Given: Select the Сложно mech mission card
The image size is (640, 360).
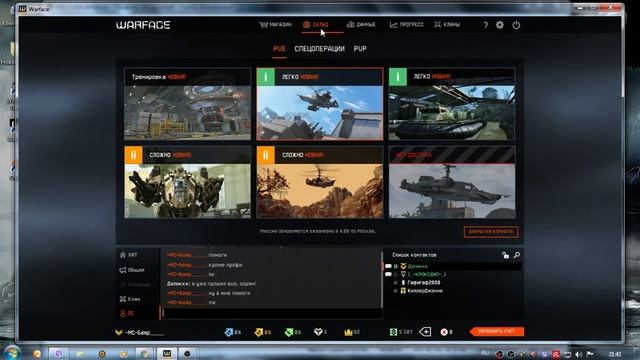Looking at the screenshot, I should coord(187,182).
